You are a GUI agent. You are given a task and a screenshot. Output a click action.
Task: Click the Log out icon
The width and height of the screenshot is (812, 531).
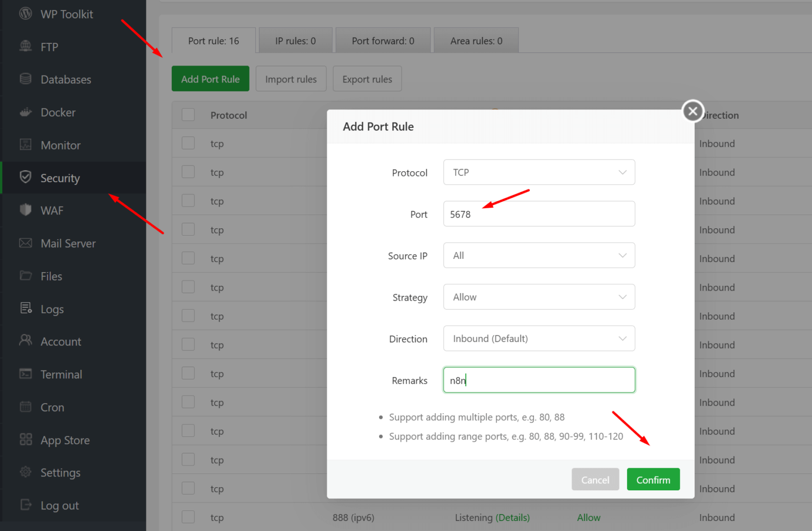pos(25,505)
